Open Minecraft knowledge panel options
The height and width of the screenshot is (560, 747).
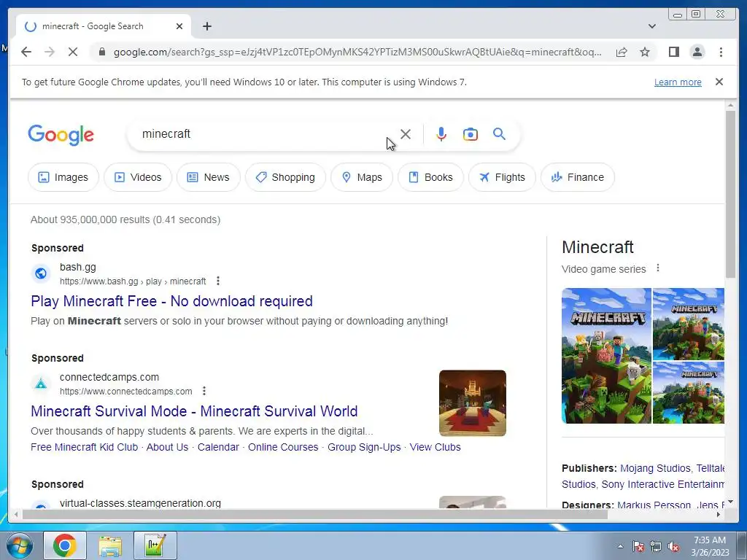(x=658, y=268)
